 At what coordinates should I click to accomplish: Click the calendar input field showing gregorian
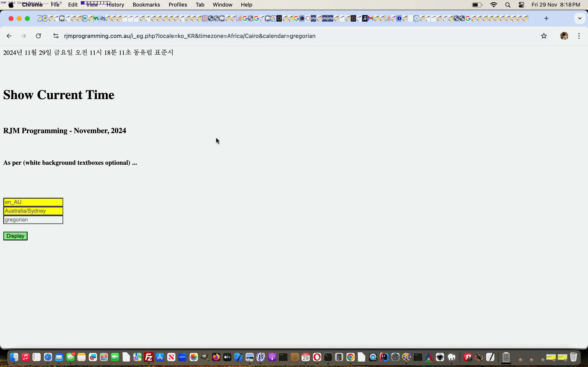pos(33,219)
